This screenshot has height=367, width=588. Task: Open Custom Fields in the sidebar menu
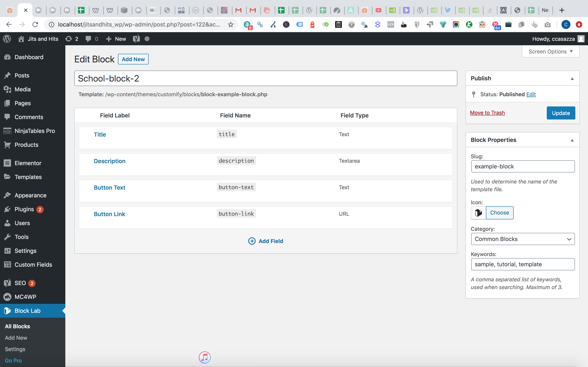(x=33, y=265)
